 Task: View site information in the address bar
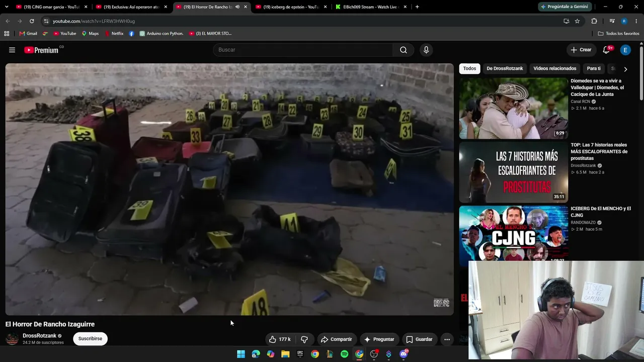(x=46, y=21)
